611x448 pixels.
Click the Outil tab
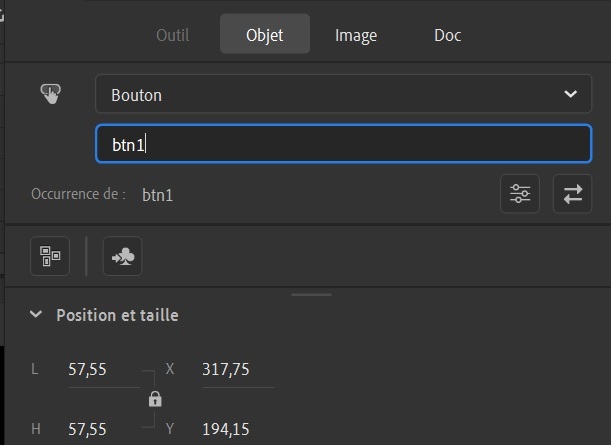[x=172, y=35]
